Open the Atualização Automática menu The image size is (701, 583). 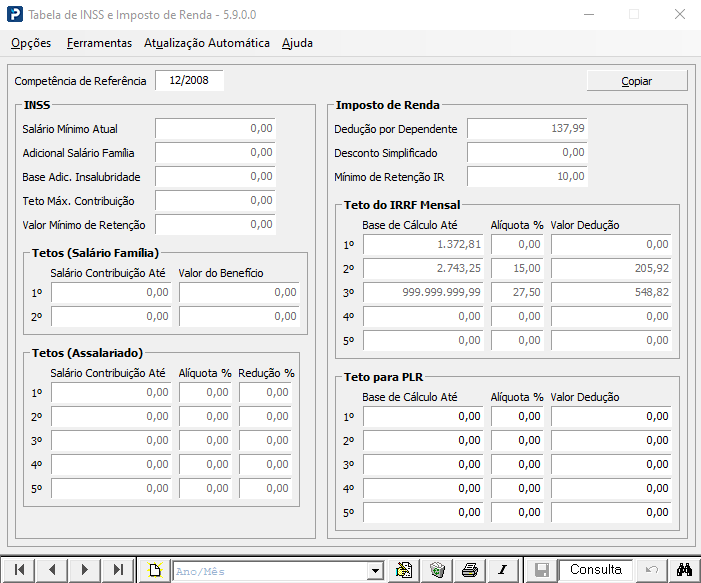(207, 43)
